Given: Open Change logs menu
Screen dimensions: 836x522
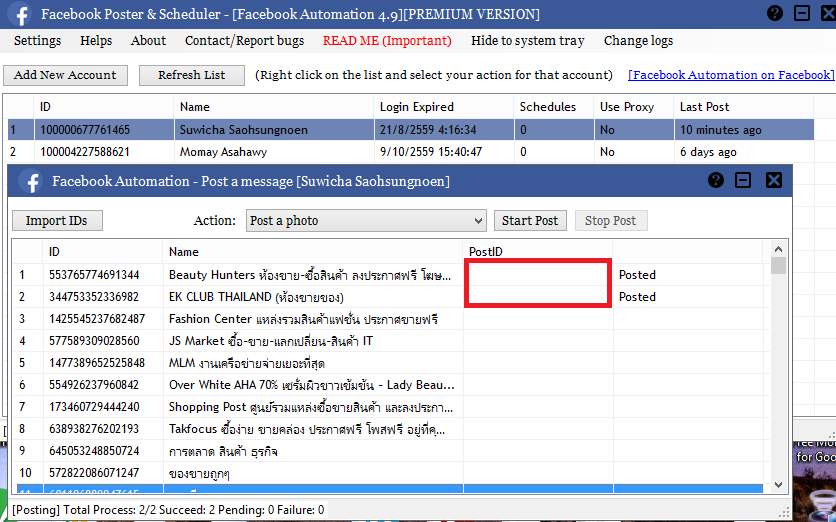Looking at the screenshot, I should (638, 41).
